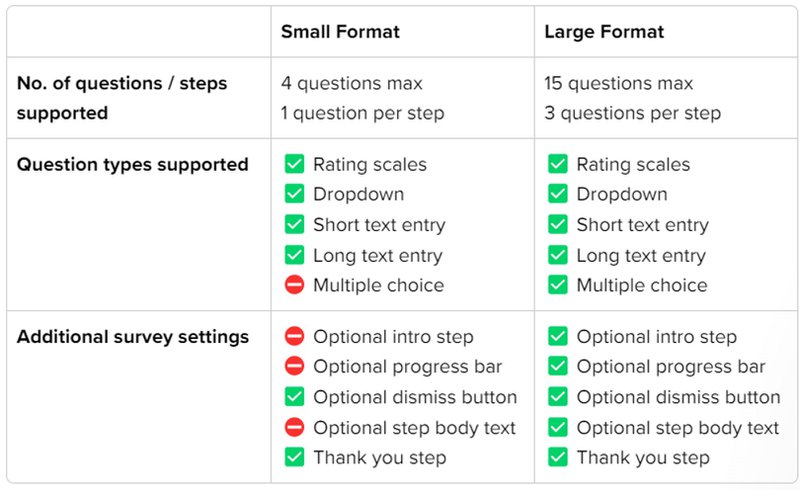
Task: Click the '4 questions max' text
Action: point(351,83)
